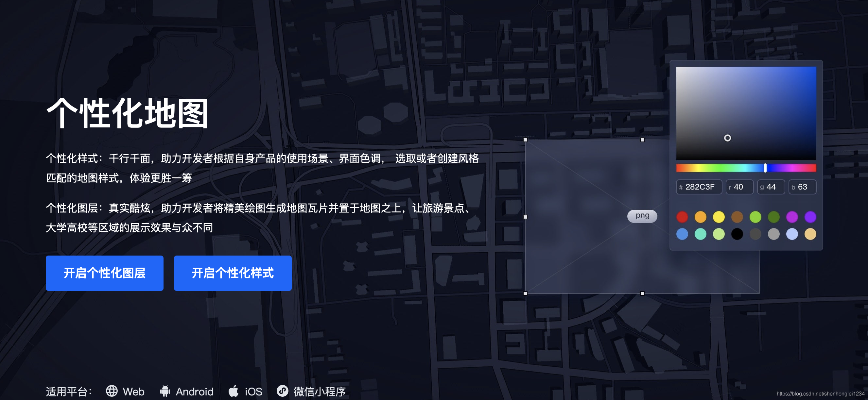The width and height of the screenshot is (868, 400).
Task: Click the png label badge
Action: (642, 216)
